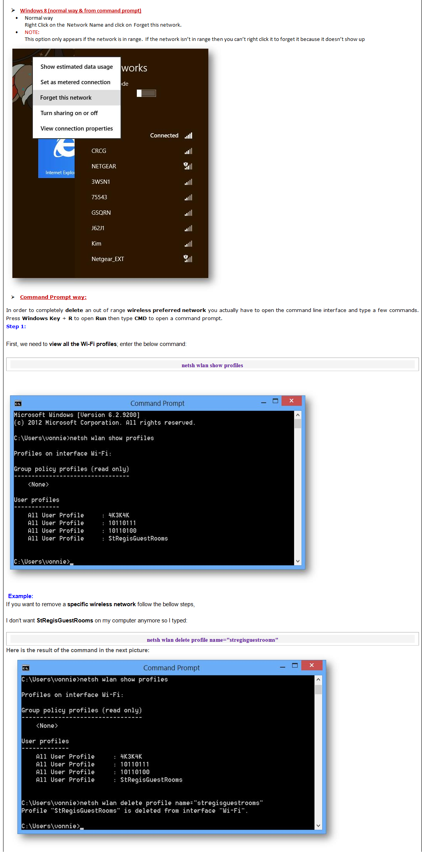Click the title of the version-banner Command Prompt window
Viewport: 424px width, 868px height.
pyautogui.click(x=157, y=403)
